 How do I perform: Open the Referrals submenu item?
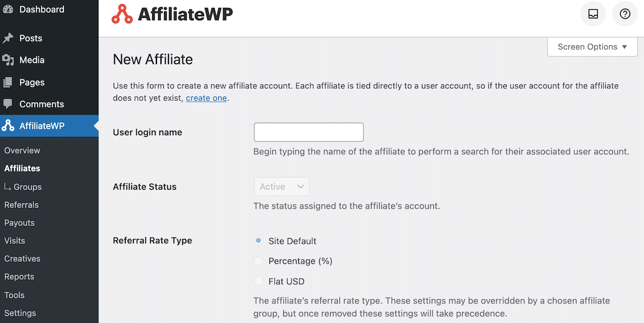(x=21, y=205)
